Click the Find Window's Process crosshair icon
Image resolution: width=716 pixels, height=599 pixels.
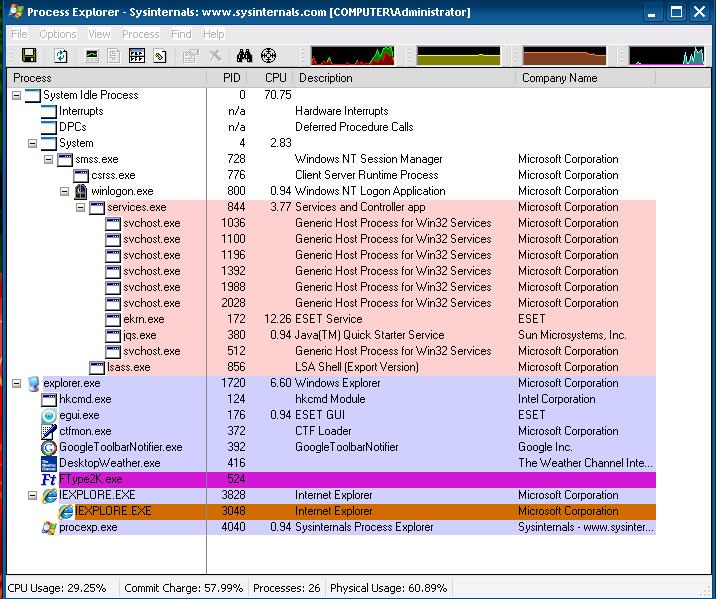pos(268,56)
